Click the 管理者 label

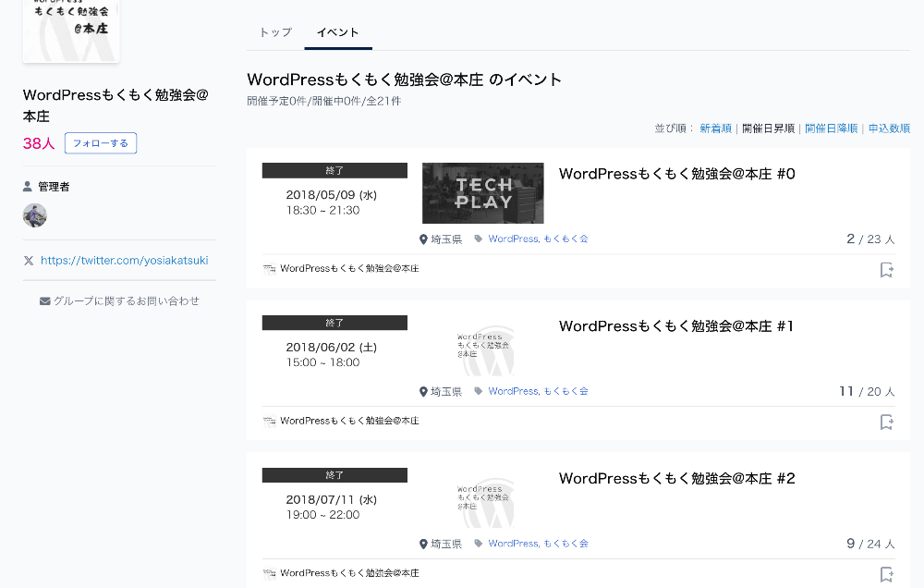[54, 187]
